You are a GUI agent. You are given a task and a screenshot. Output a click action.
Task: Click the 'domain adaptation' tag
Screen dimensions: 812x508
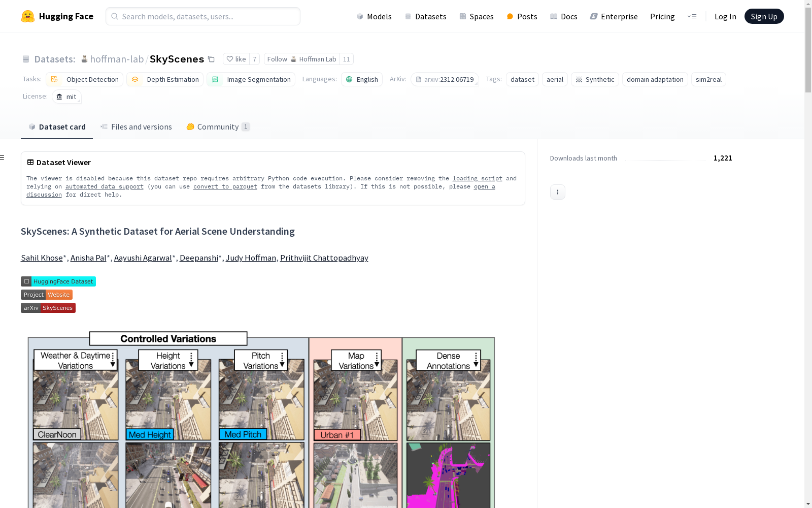click(655, 79)
